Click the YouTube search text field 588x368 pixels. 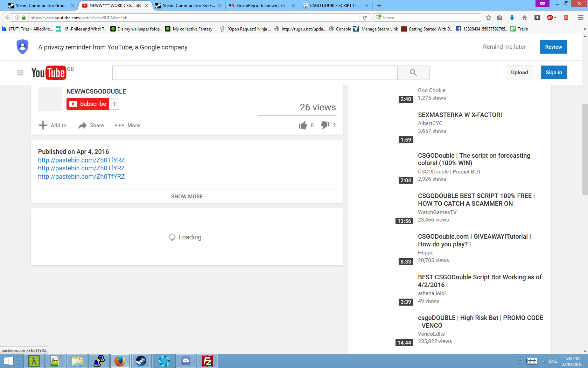pos(254,73)
